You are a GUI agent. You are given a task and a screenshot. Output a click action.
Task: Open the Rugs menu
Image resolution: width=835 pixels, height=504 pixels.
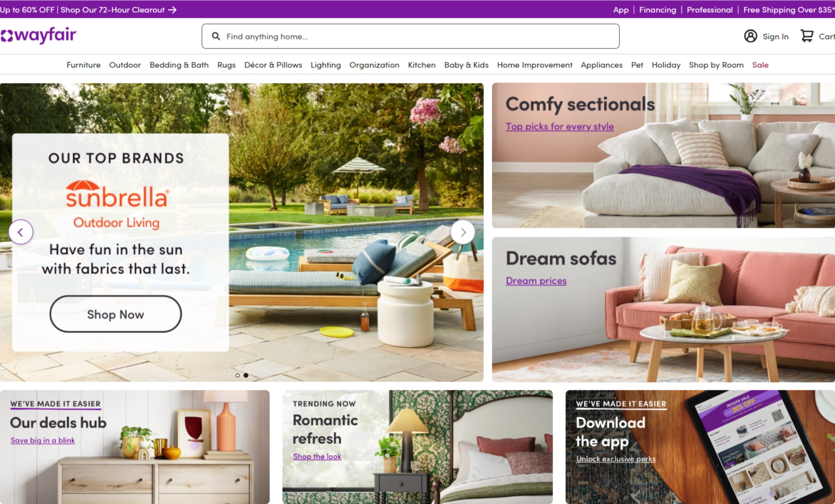[226, 65]
